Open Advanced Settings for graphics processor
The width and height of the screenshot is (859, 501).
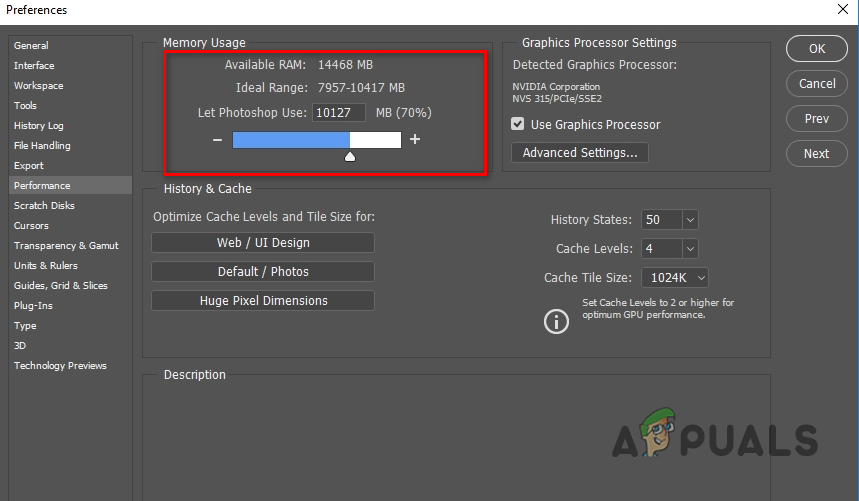click(x=580, y=153)
